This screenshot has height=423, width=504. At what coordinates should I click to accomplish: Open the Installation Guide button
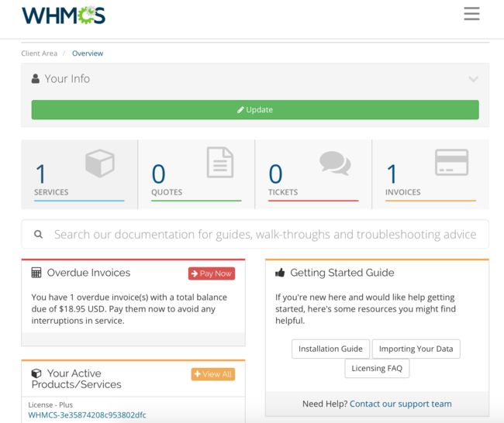(330, 349)
